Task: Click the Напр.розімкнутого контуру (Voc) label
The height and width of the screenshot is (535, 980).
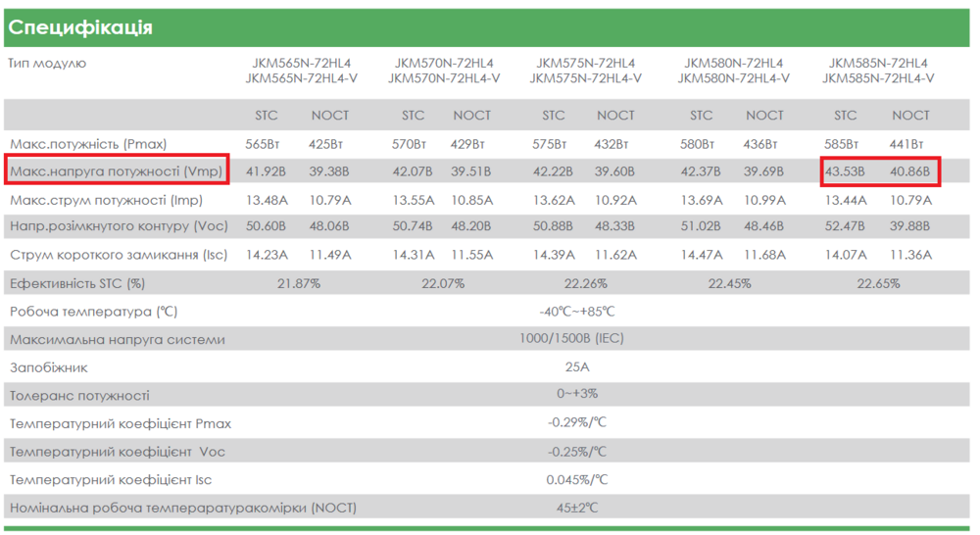Action: point(119,226)
